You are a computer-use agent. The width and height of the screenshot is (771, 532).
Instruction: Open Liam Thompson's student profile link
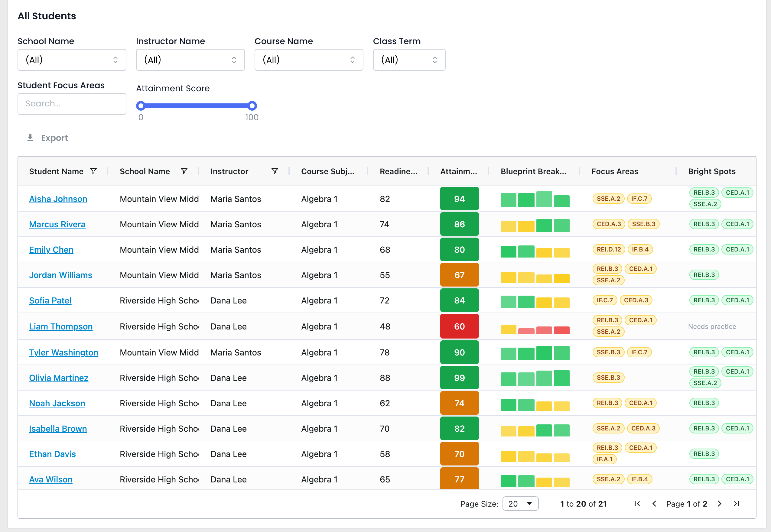point(61,326)
